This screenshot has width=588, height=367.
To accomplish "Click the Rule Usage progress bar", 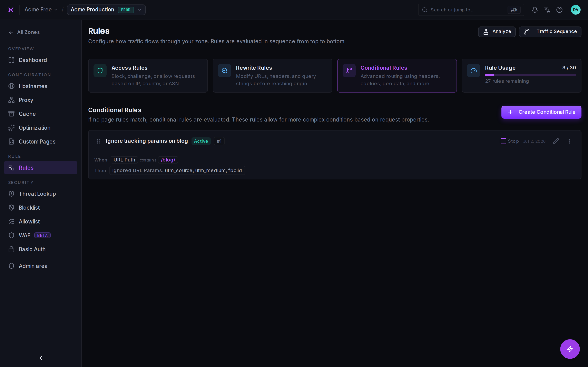I will click(530, 75).
